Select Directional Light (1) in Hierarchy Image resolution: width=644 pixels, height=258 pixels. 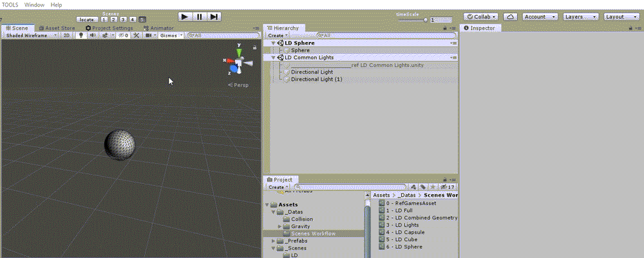[x=316, y=79]
